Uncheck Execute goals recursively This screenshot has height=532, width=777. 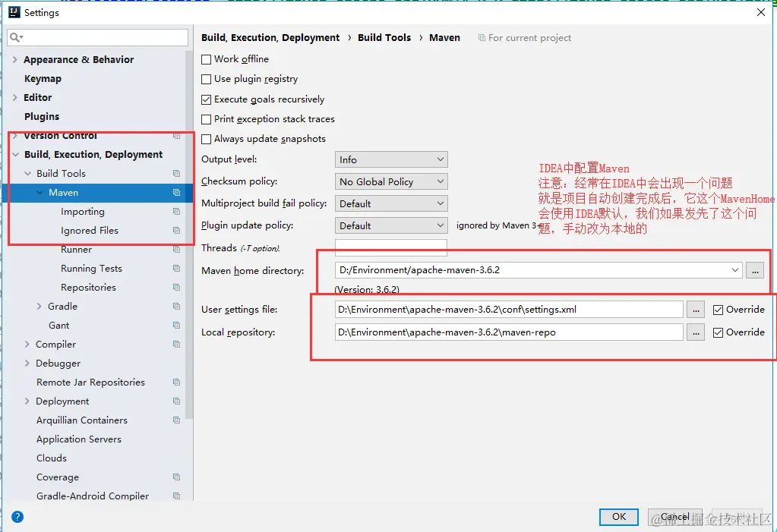pos(206,99)
